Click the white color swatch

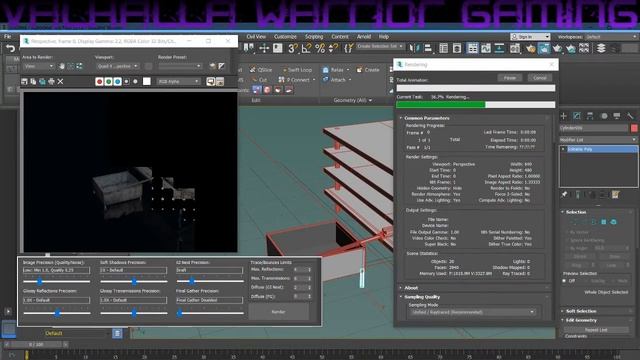click(x=147, y=82)
